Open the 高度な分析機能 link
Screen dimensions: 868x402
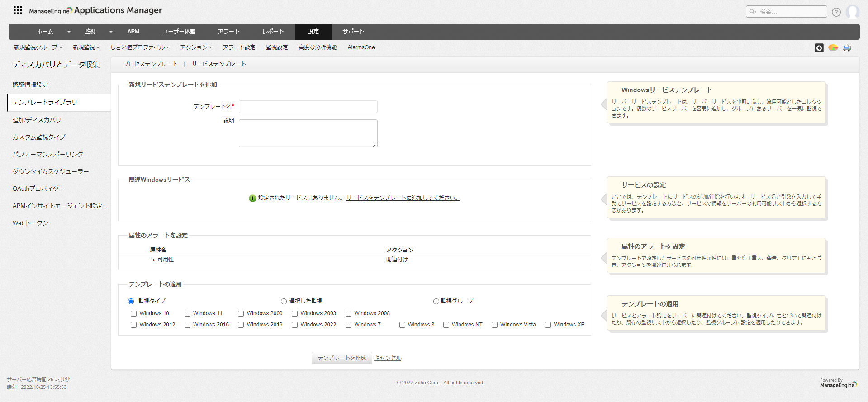coord(318,47)
